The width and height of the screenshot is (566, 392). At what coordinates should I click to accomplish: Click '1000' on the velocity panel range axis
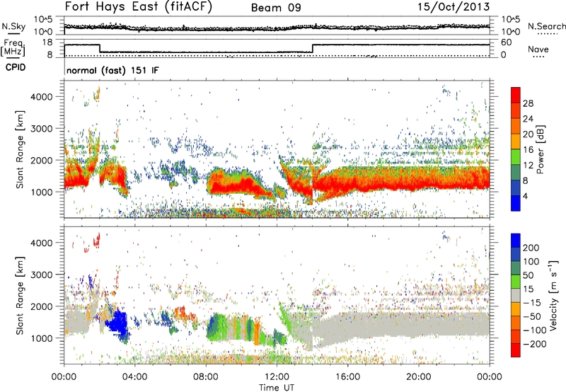point(42,338)
